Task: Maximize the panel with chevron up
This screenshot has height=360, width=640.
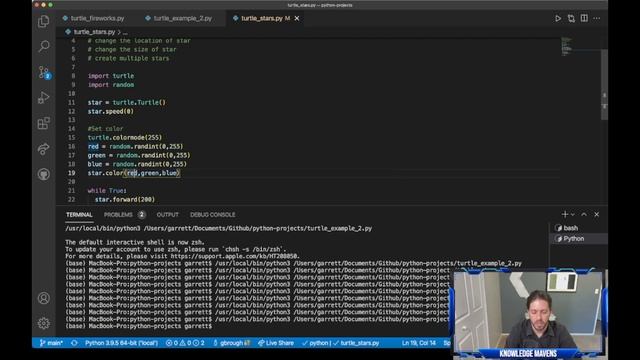Action: pyautogui.click(x=584, y=214)
